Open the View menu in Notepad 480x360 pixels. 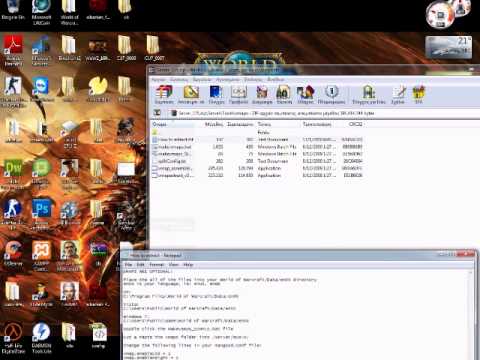(173, 264)
